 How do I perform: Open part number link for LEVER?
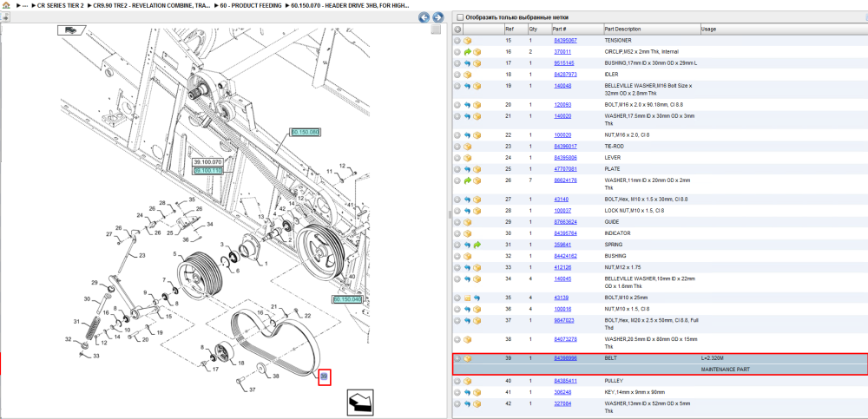(x=565, y=158)
